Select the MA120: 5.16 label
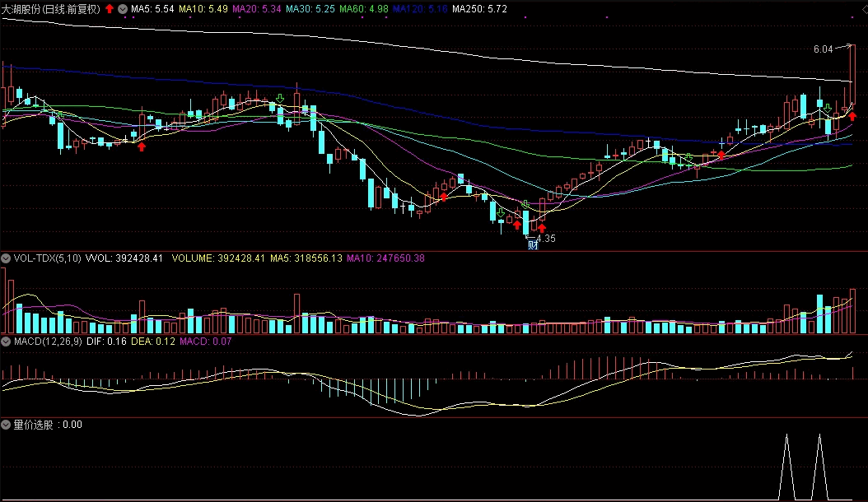868x502 pixels. (420, 9)
